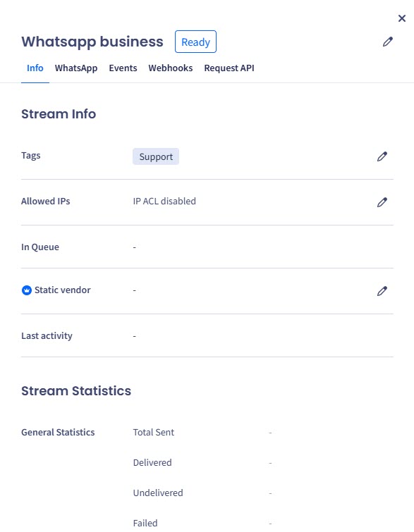
Task: Open the Events tab
Action: pos(123,68)
